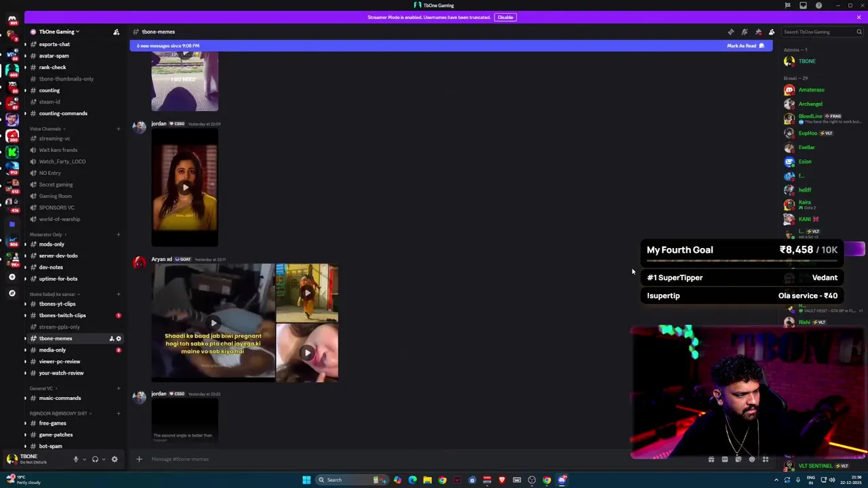Viewport: 868px width, 488px height.
Task: Add a channel to Moderator Only category
Action: pos(119,235)
